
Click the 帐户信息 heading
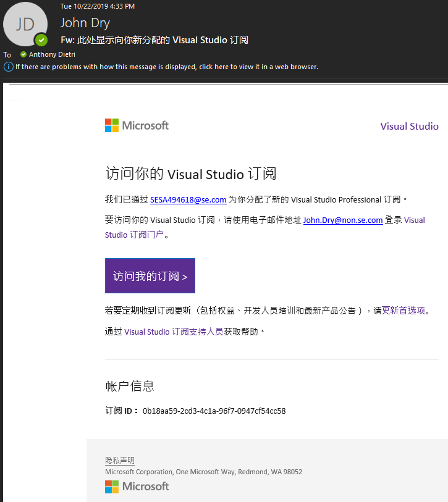[130, 386]
